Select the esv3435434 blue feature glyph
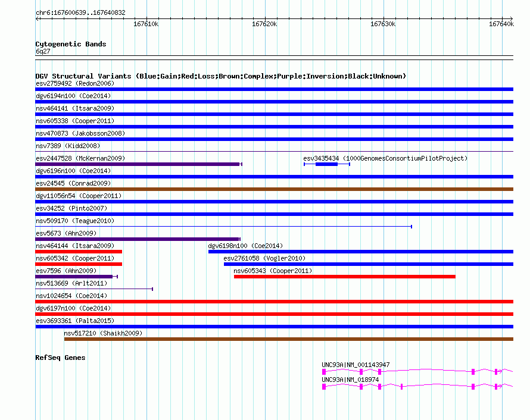This screenshot has width=530, height=420. pos(327,164)
